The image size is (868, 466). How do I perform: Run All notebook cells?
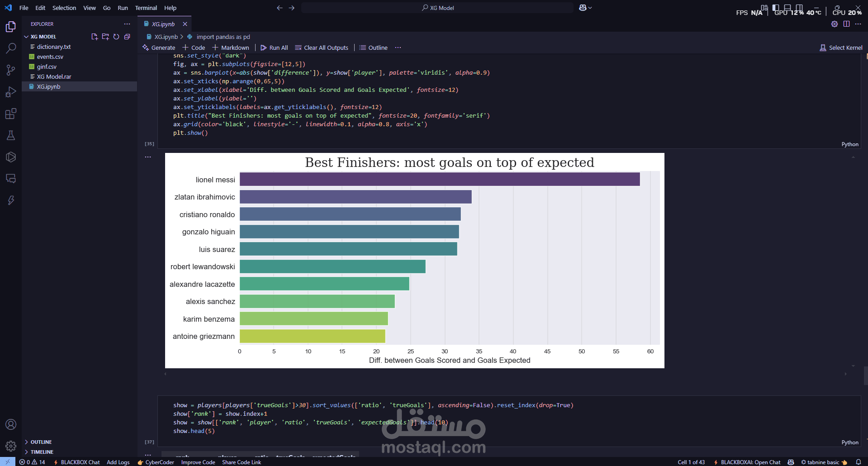coord(274,48)
